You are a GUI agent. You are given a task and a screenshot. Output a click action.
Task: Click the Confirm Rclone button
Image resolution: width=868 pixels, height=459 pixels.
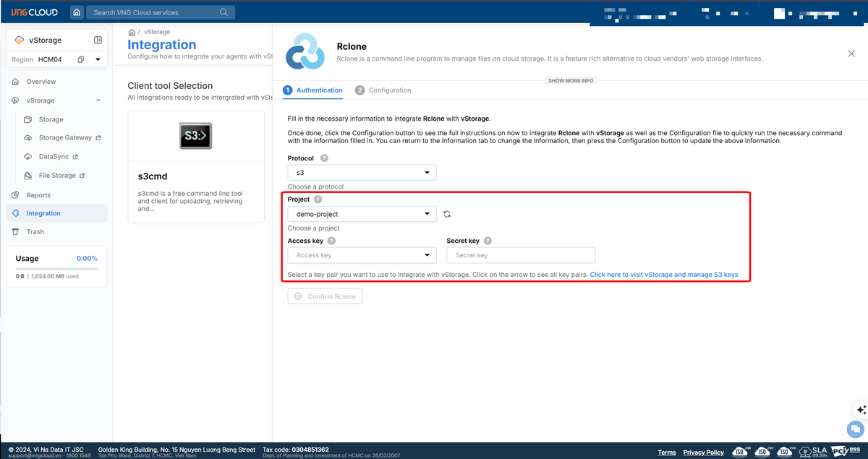[x=325, y=296]
